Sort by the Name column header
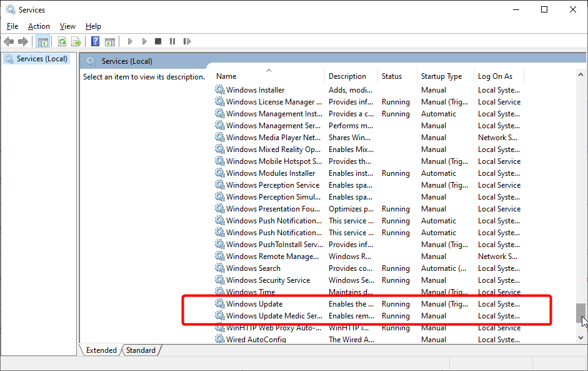588x371 pixels. 269,76
